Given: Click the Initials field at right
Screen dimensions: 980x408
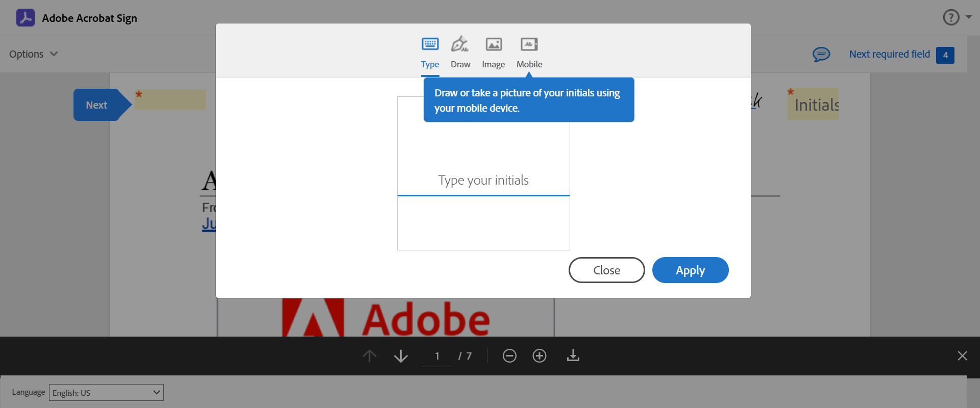Looking at the screenshot, I should pos(813,105).
